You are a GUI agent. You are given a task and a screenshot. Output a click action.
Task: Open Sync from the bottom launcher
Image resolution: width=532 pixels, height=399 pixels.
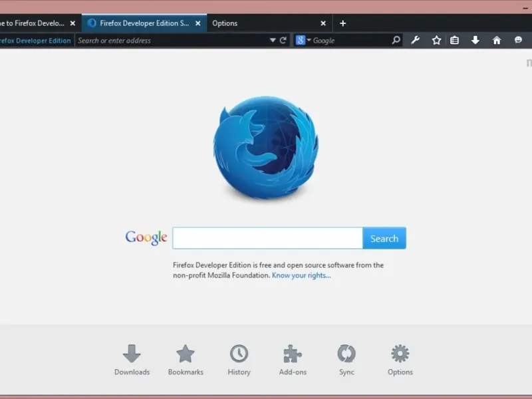tap(346, 360)
